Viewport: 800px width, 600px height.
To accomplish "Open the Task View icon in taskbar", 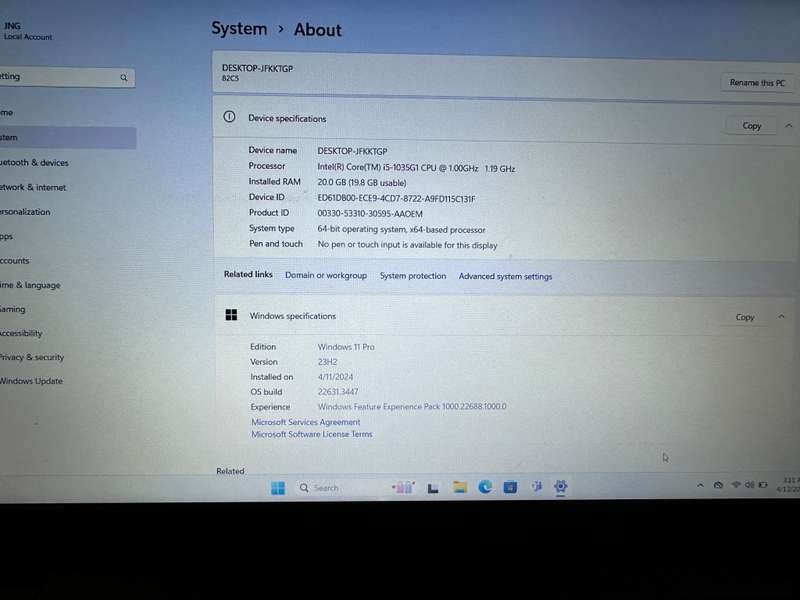I will pyautogui.click(x=433, y=488).
